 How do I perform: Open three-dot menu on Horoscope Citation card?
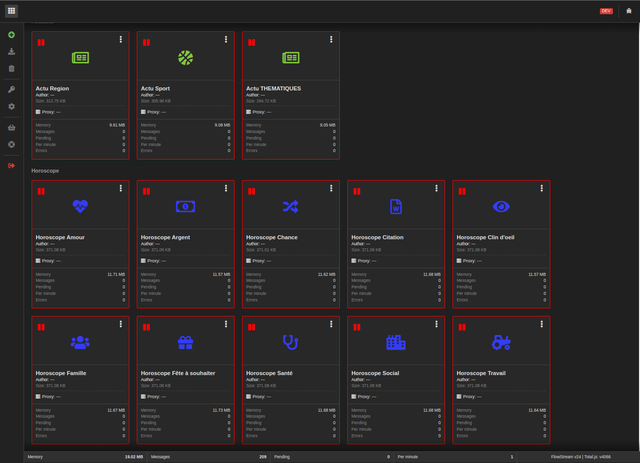pos(436,188)
